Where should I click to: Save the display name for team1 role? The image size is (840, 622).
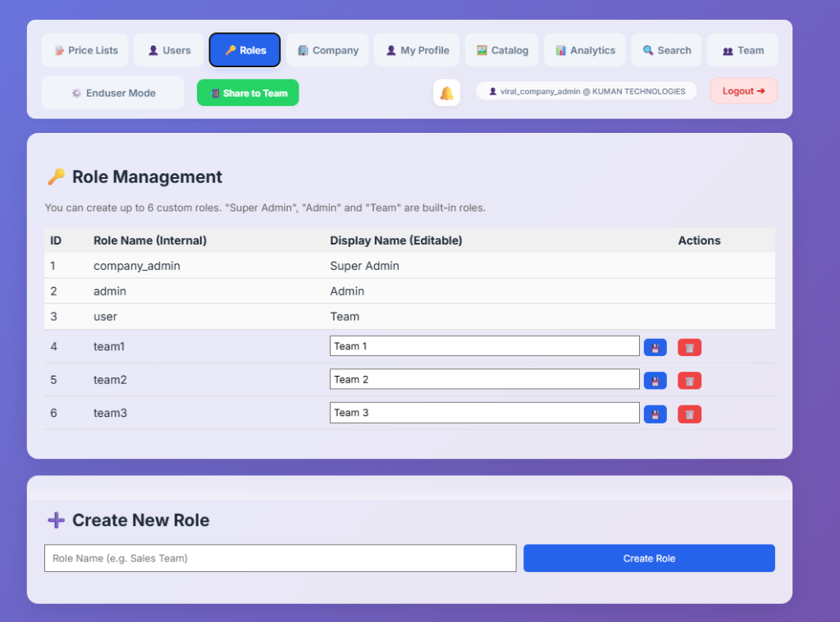tap(655, 346)
